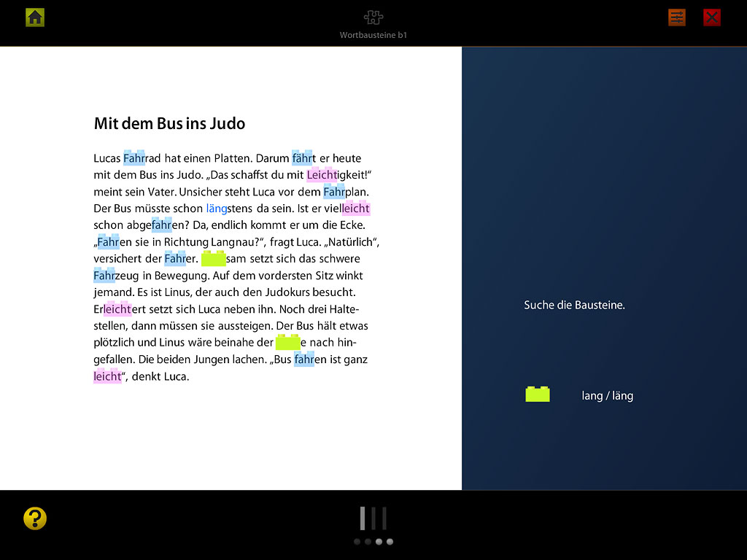Select the first progress dot

coord(357,542)
